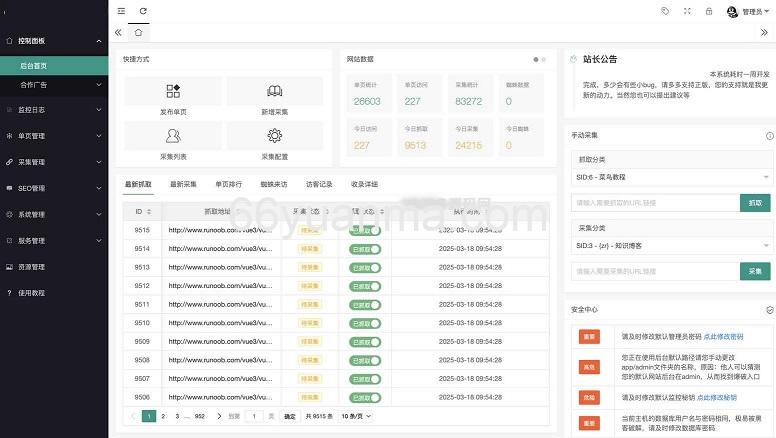
Task: Click the 点此修改秘钥 link
Action: [x=717, y=397]
